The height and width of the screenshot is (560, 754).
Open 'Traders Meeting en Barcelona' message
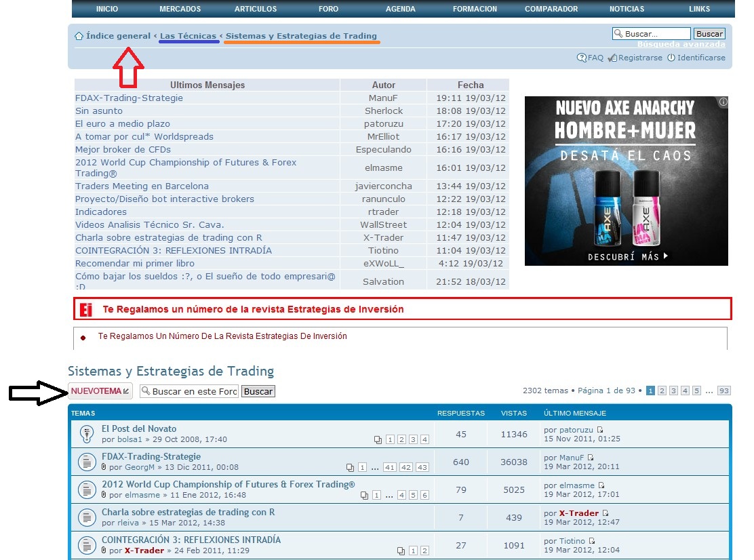point(142,186)
